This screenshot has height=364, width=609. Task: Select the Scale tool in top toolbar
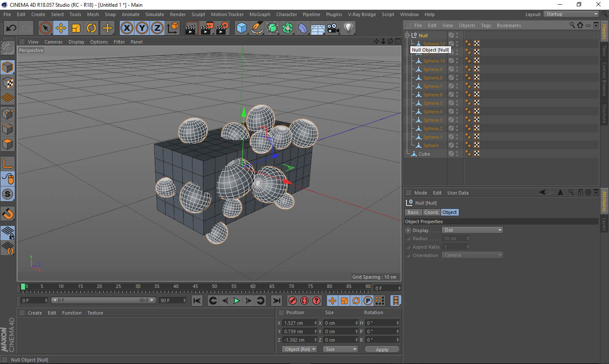76,28
